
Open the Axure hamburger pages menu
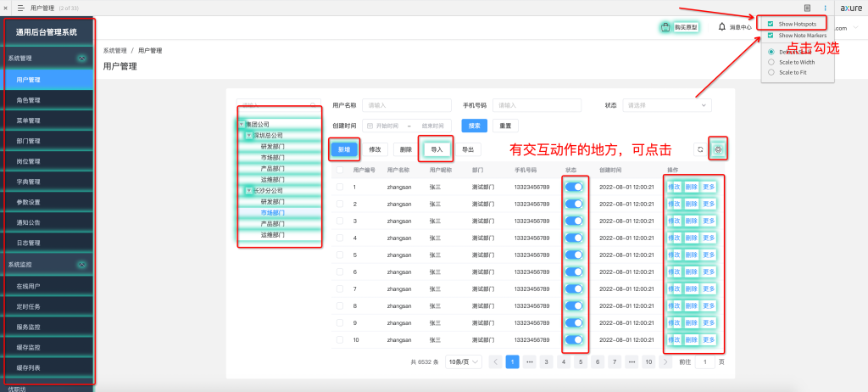point(20,8)
